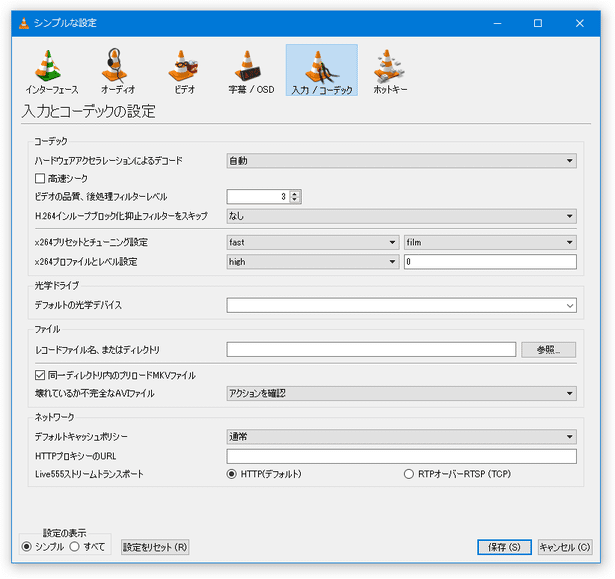Click the 保存 (S) button
This screenshot has height=579, width=615.
[x=504, y=547]
